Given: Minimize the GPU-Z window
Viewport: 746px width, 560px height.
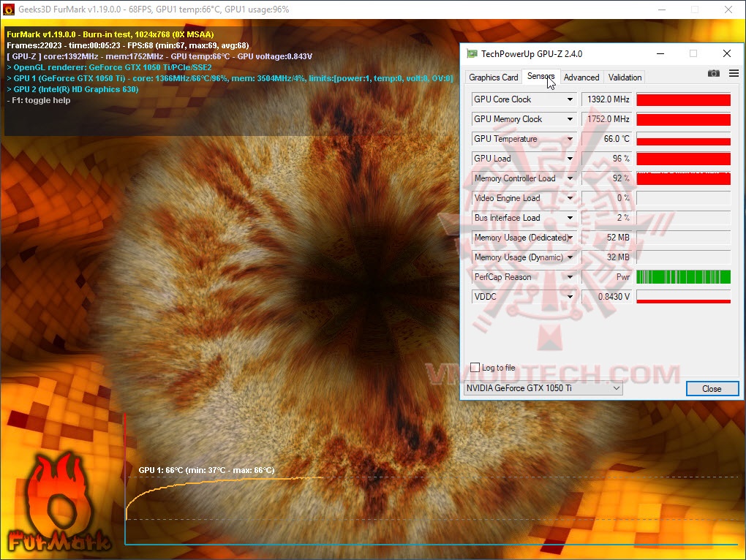Looking at the screenshot, I should [660, 53].
